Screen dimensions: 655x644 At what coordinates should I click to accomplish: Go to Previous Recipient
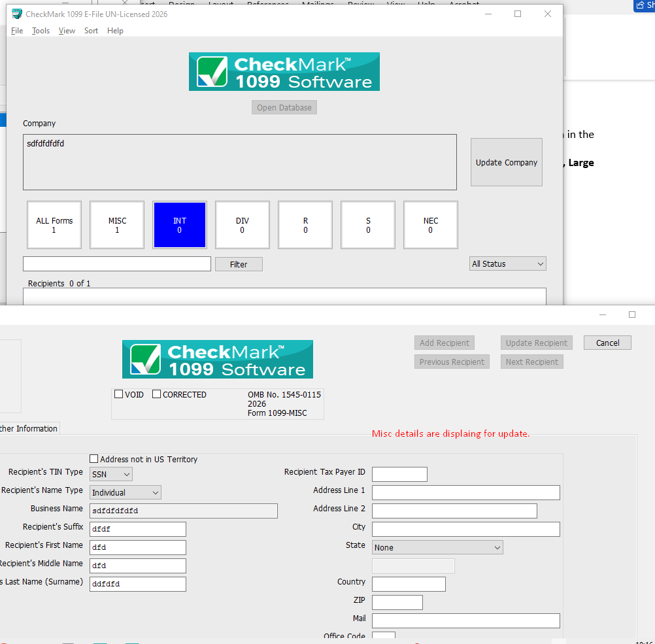tap(452, 362)
